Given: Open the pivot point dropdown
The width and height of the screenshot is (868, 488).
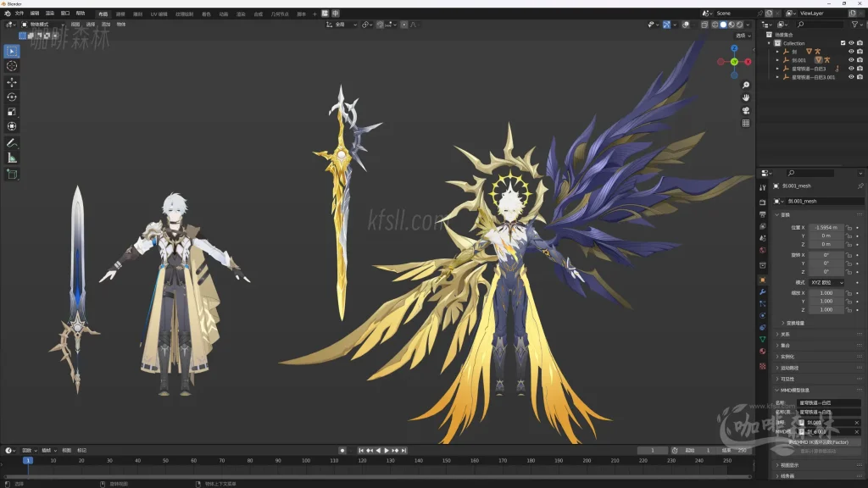Looking at the screenshot, I should 366,25.
